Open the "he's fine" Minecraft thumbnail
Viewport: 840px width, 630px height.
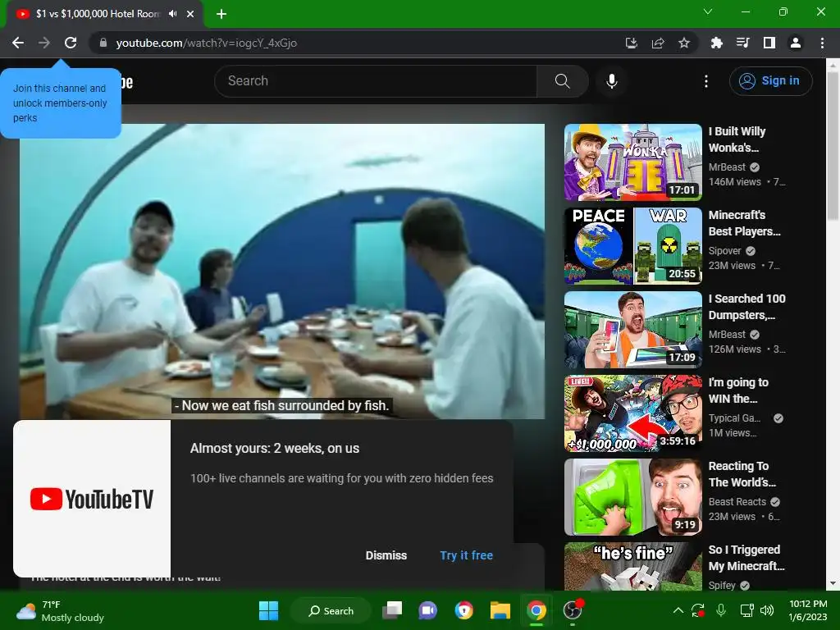click(633, 566)
